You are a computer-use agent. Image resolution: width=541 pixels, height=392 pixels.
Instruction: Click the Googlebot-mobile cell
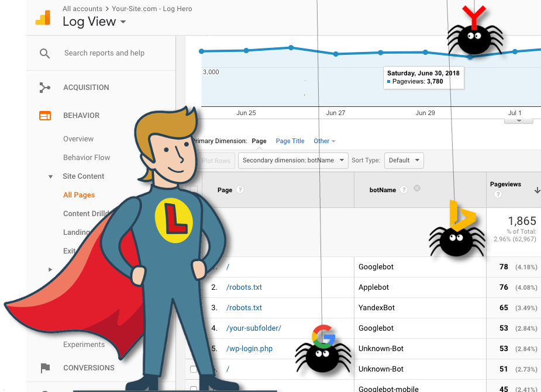pos(388,389)
